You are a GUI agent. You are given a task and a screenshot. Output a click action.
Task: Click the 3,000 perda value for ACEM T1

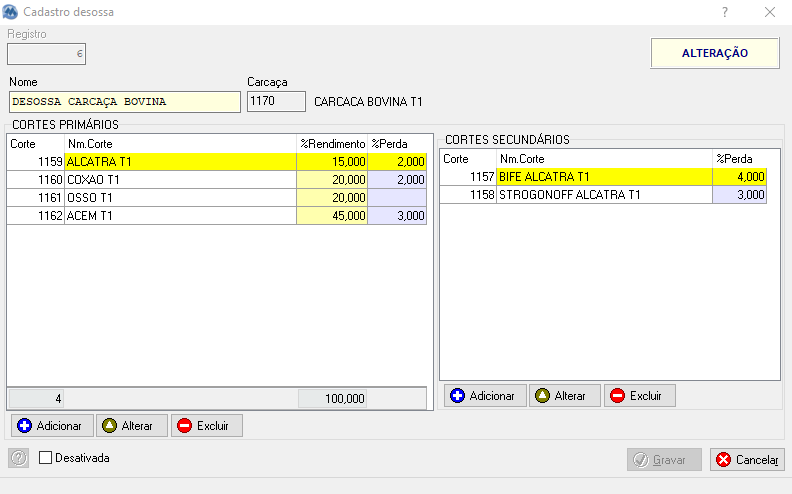397,216
